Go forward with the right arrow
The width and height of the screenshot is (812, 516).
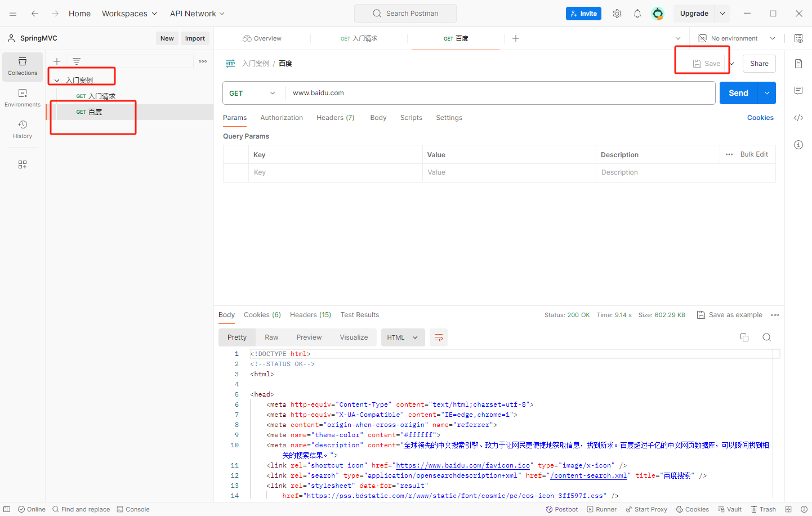55,14
